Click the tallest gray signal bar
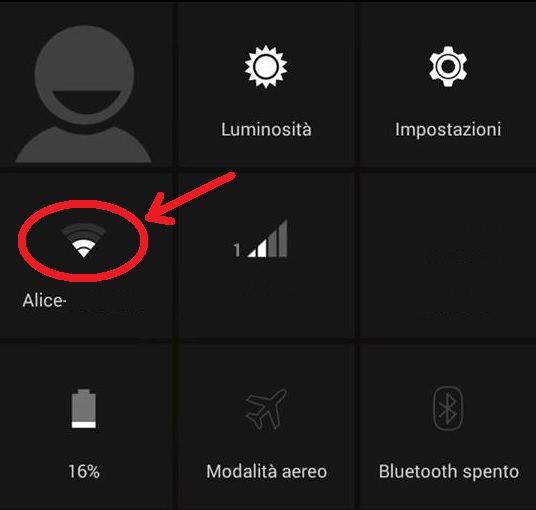The image size is (536, 510). [x=283, y=238]
